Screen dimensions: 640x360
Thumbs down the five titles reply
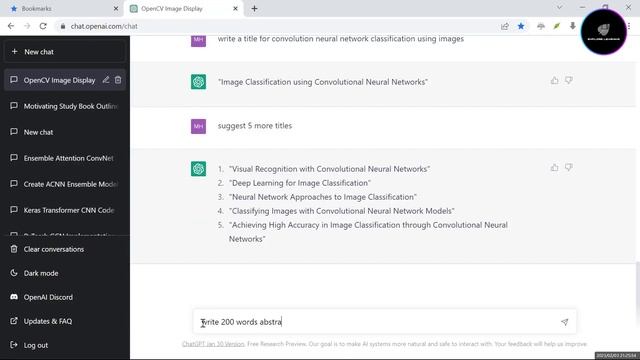569,167
